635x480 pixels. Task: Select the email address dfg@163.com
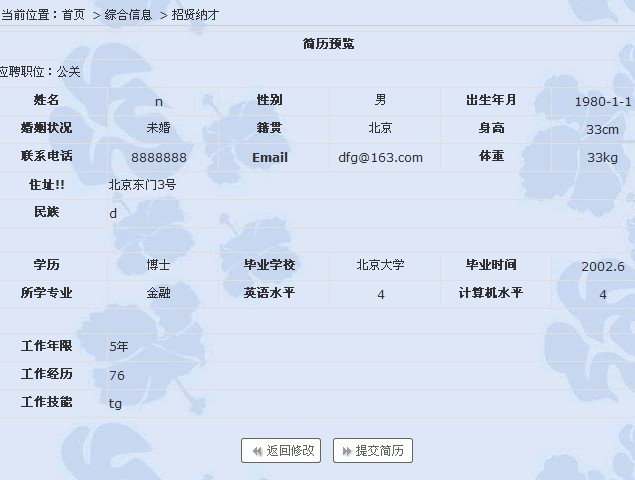380,157
